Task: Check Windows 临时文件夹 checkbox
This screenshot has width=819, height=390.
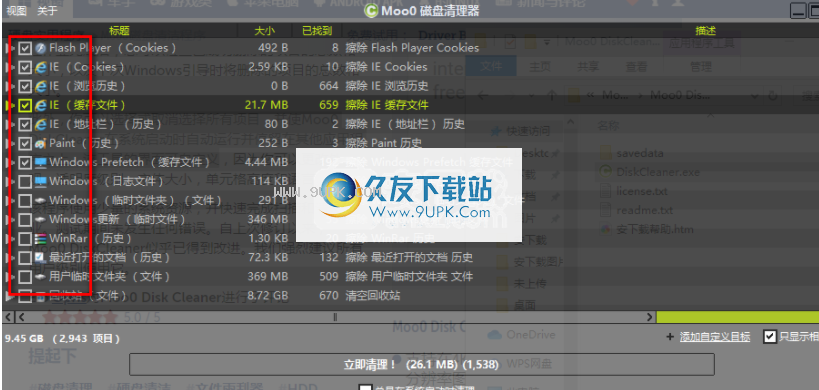Action: [25, 200]
